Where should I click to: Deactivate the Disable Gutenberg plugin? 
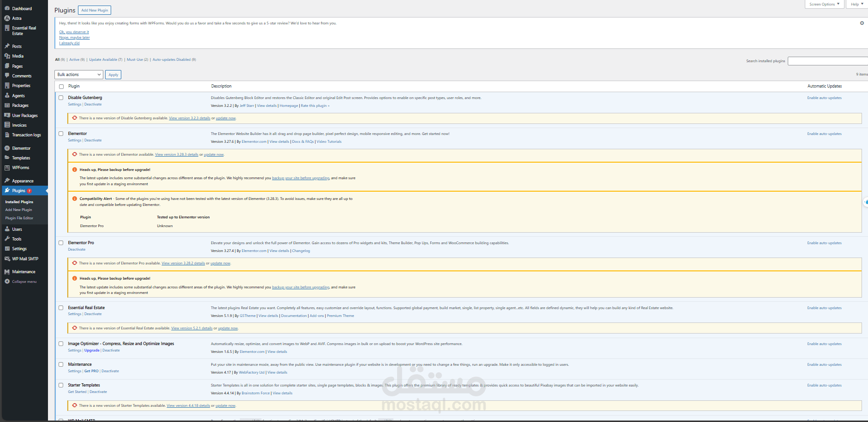93,105
